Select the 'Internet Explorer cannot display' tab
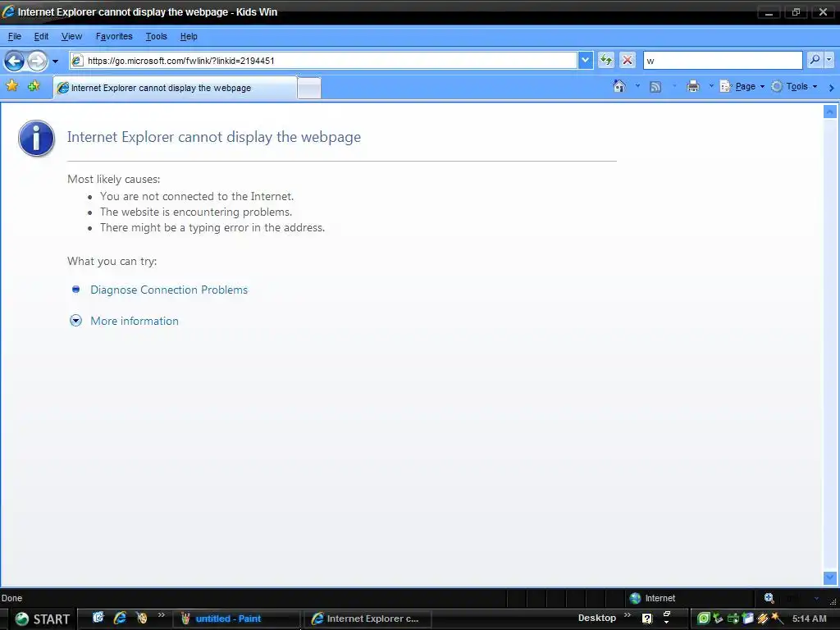The width and height of the screenshot is (840, 630). click(x=175, y=88)
